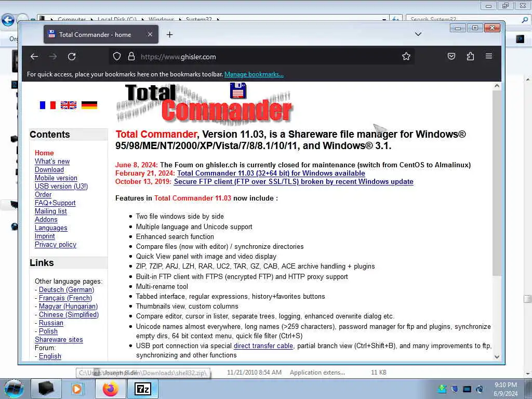
Task: Open USB version (U3!) link
Action: click(x=61, y=187)
